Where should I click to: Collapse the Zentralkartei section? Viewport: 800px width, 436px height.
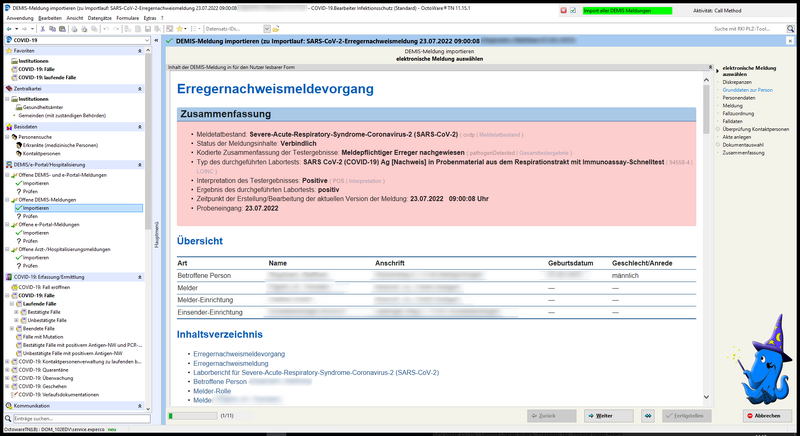click(140, 89)
